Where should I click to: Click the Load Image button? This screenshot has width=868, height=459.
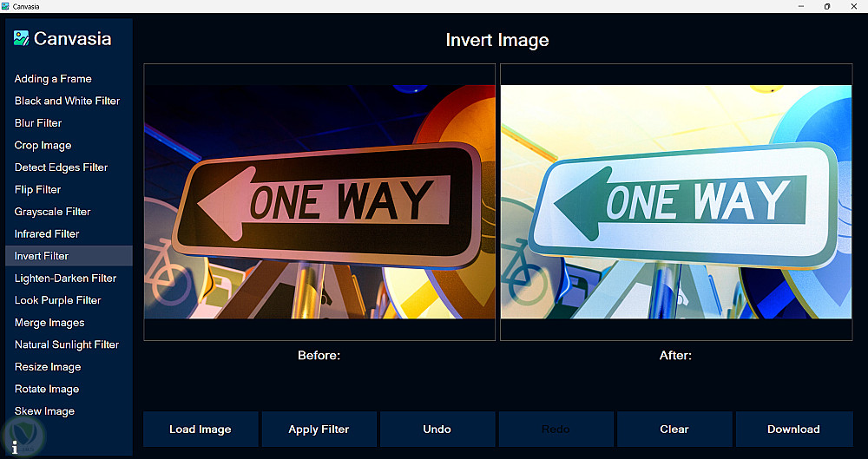click(x=201, y=429)
